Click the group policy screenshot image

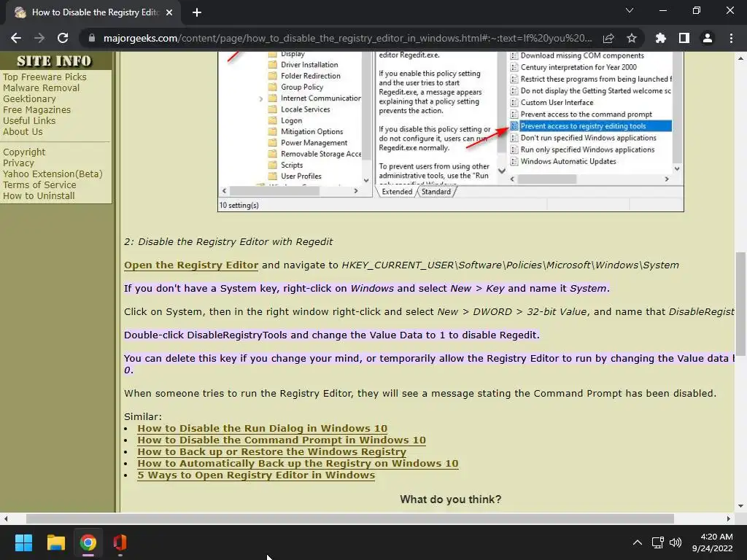tap(451, 131)
